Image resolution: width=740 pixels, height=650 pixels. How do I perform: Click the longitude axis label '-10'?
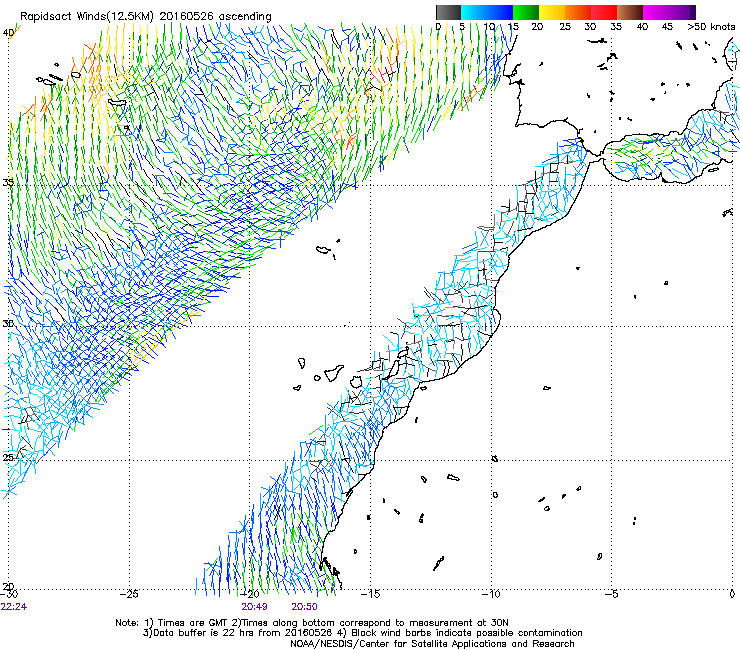click(x=491, y=594)
